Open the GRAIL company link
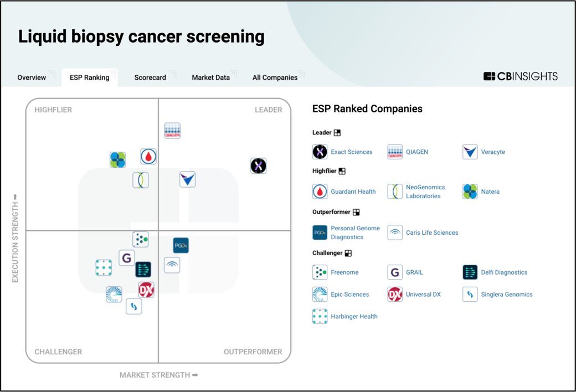 (x=414, y=272)
